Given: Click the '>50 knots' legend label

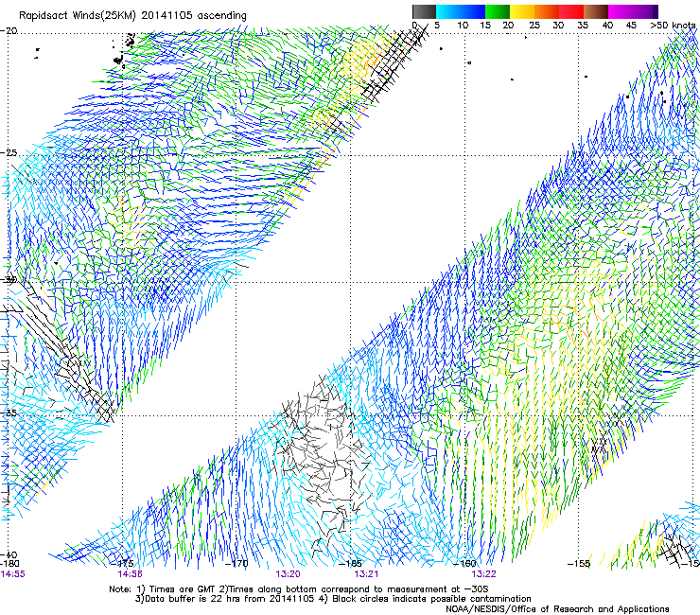Looking at the screenshot, I should pos(673,25).
